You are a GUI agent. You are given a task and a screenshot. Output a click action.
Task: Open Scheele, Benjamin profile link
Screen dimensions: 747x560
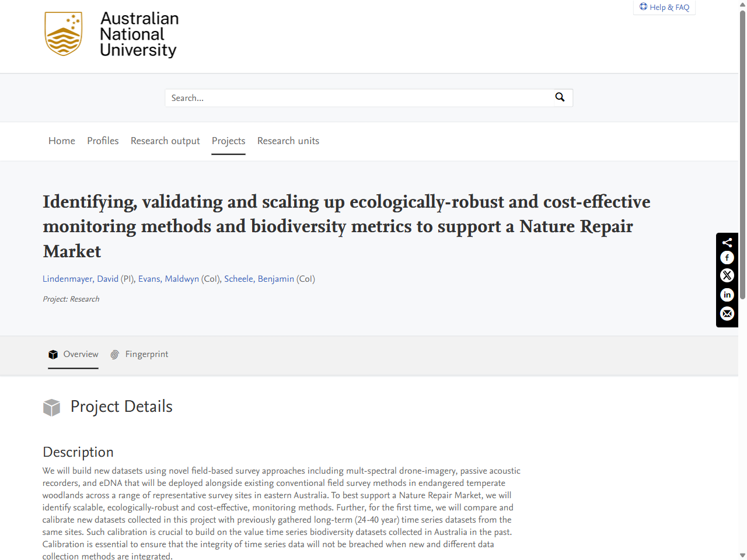pos(259,279)
